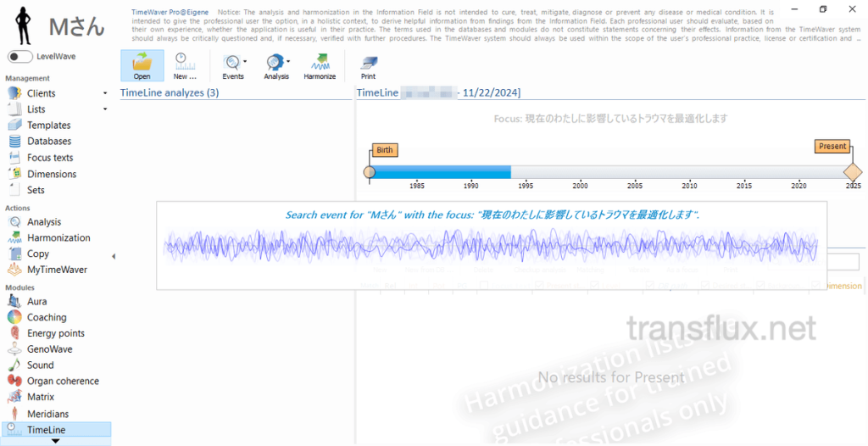868x446 pixels.
Task: Click the Events magnifier icon
Action: coord(232,62)
